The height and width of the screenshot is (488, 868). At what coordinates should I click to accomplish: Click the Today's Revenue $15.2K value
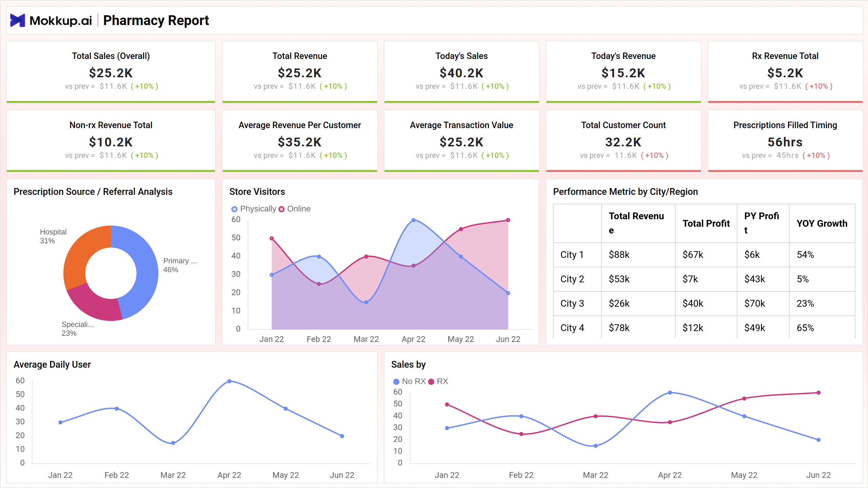click(623, 73)
